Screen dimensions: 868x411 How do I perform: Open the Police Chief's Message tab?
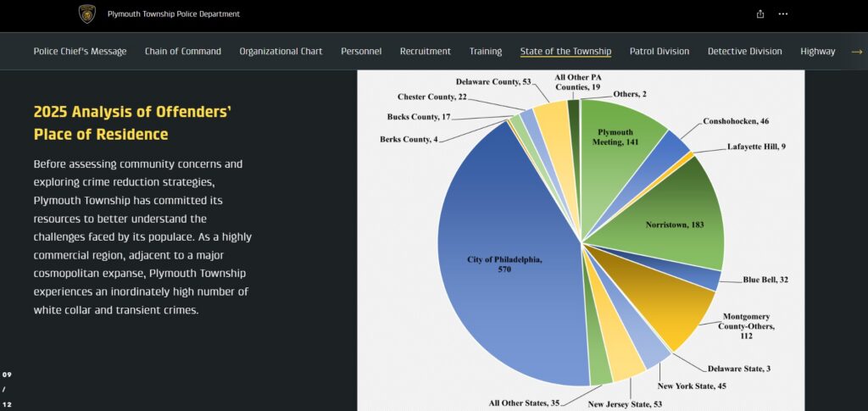(80, 52)
